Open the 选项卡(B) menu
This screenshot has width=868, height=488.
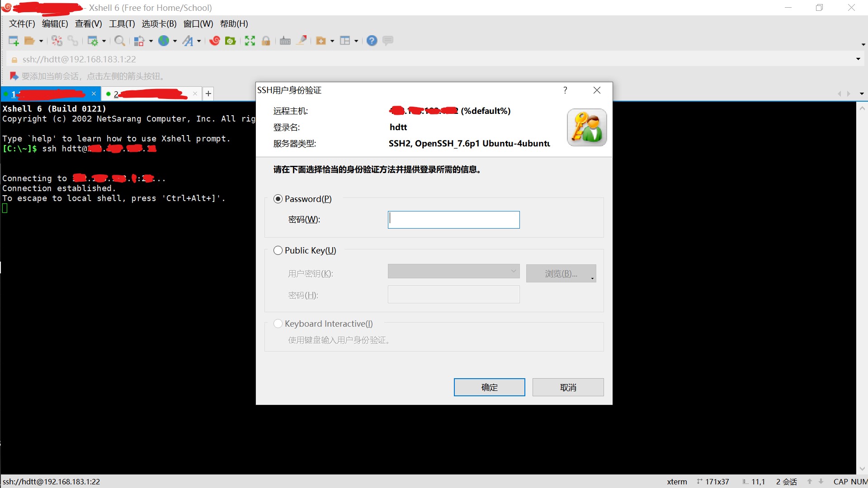point(159,24)
